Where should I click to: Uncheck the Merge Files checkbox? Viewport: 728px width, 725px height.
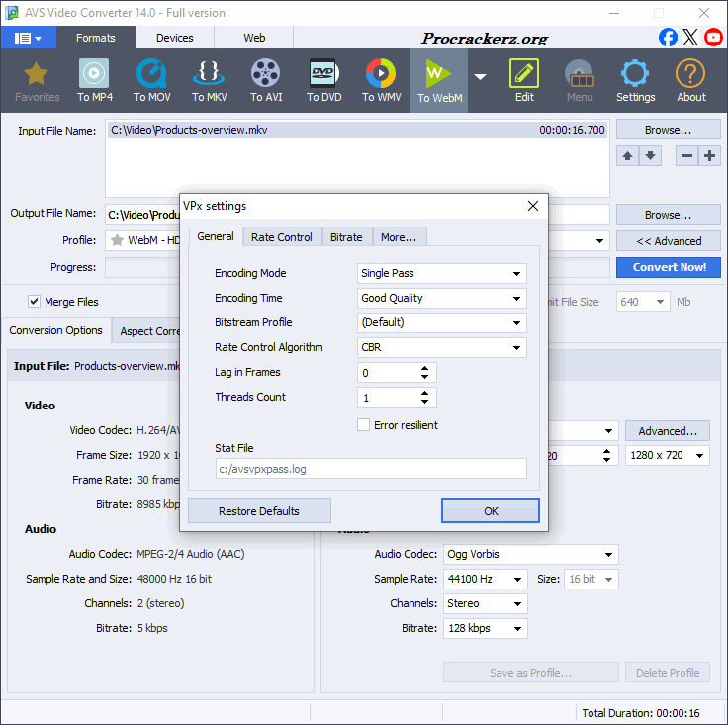coord(35,302)
